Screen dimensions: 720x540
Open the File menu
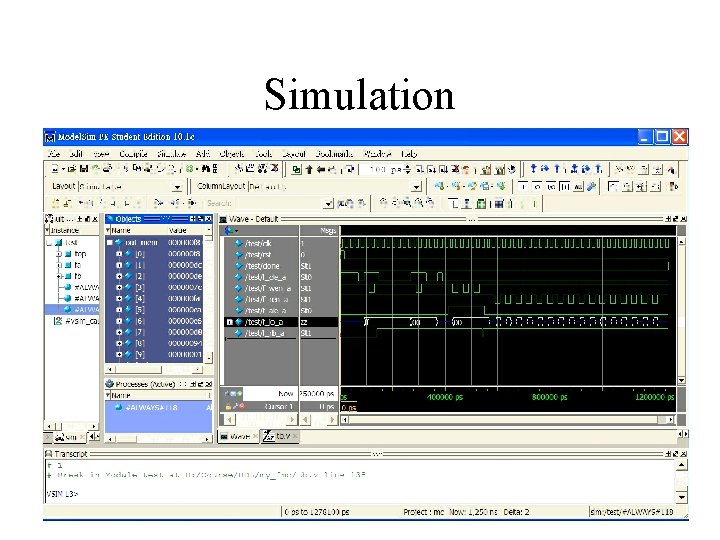54,154
